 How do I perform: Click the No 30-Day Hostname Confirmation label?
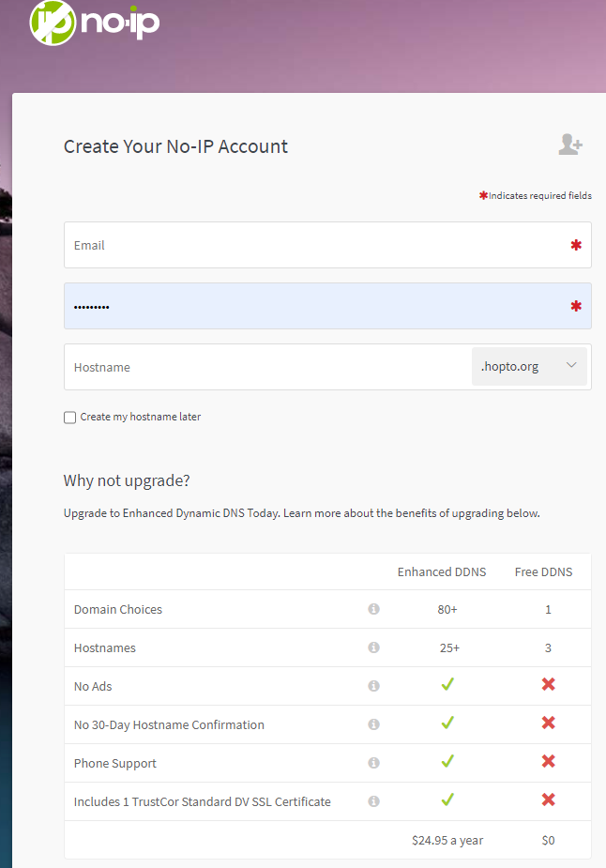click(x=169, y=725)
